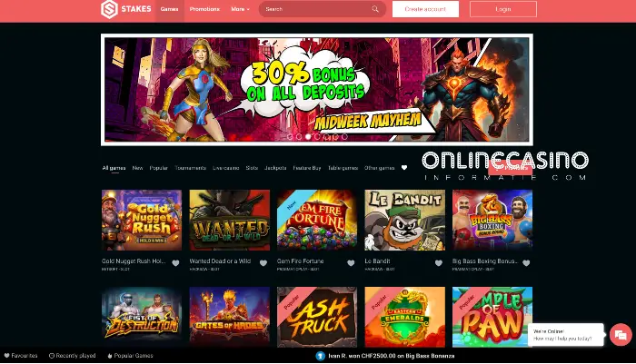
Task: Open the live chat bubble icon
Action: pyautogui.click(x=621, y=334)
